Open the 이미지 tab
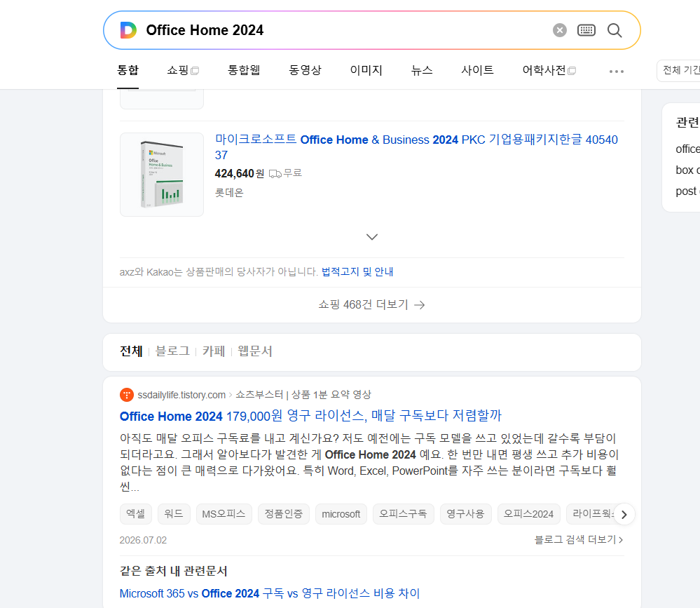700x608 pixels. coord(366,70)
